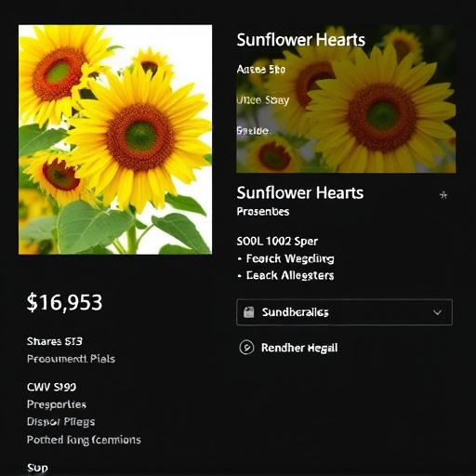The width and height of the screenshot is (476, 476).
Task: Click the CWV S199 label
Action: click(51, 387)
